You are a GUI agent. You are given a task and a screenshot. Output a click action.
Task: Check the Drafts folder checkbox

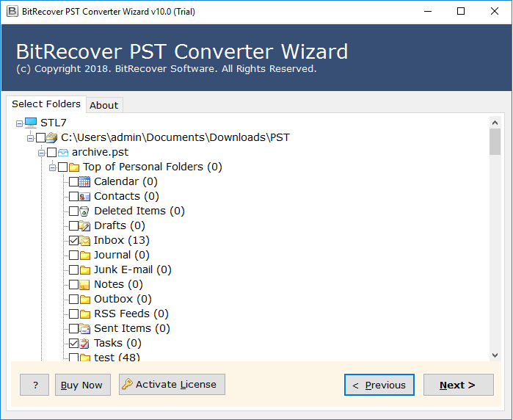point(73,226)
